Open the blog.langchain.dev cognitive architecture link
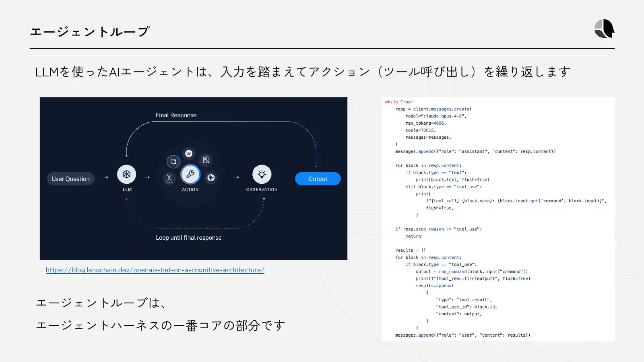Screen dimensions: 644x362 [155, 270]
